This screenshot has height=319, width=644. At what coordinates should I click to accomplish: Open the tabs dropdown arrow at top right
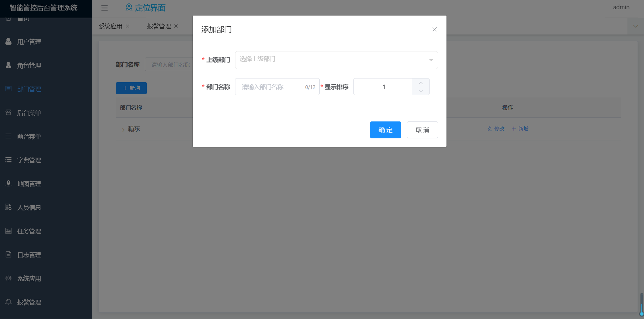pyautogui.click(x=636, y=26)
